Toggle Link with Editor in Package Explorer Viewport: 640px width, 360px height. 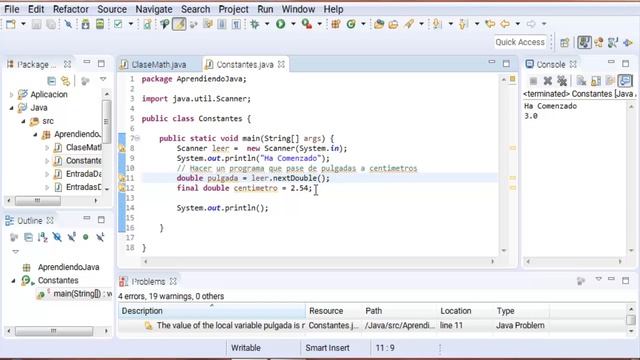pos(65,81)
